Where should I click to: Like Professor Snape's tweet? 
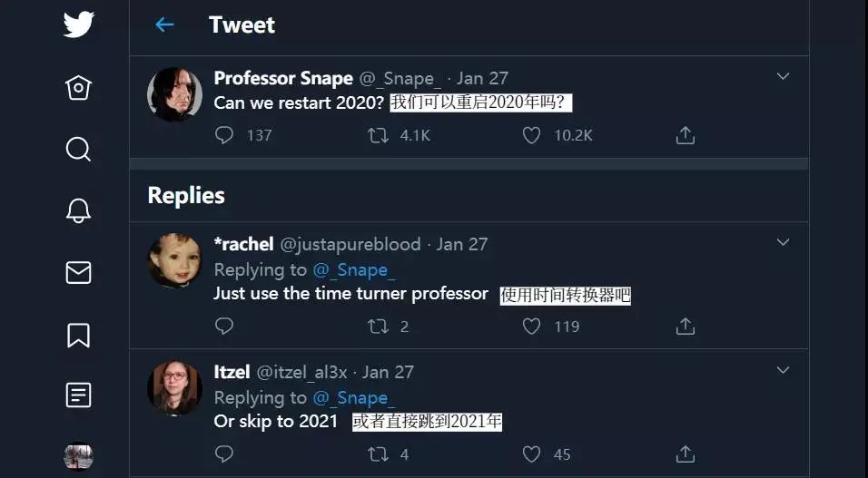pos(532,135)
